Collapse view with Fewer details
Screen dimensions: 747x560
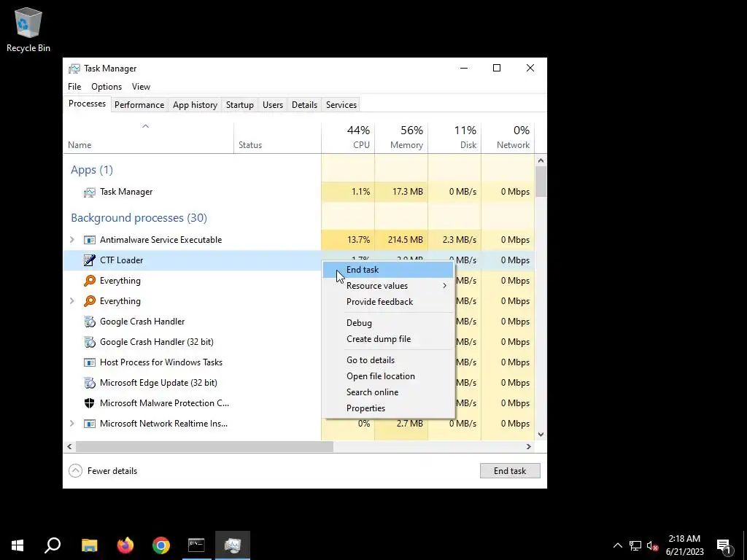[x=103, y=471]
